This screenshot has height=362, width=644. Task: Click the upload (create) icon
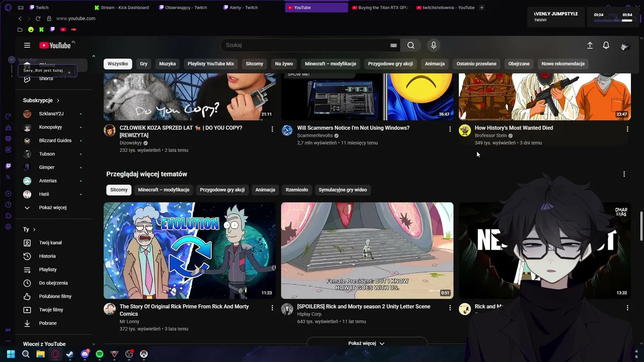point(590,45)
